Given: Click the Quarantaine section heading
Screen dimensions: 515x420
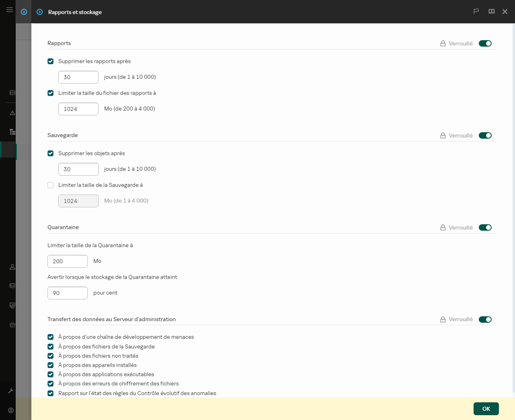Looking at the screenshot, I should (63, 227).
